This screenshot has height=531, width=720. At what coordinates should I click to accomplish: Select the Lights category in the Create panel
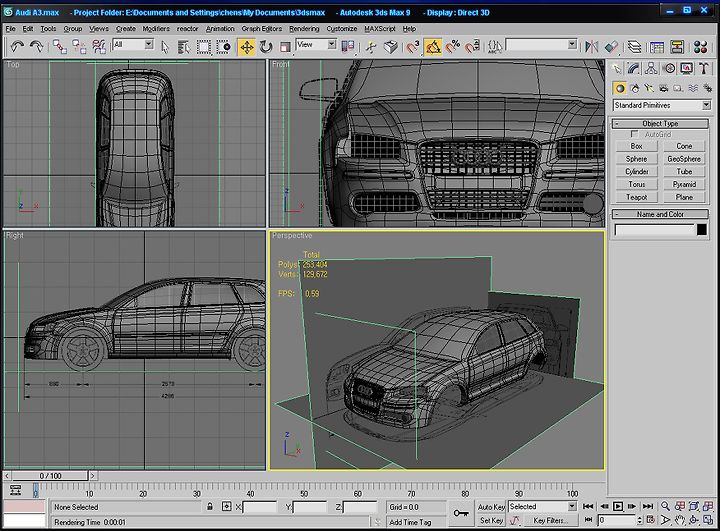(x=649, y=88)
